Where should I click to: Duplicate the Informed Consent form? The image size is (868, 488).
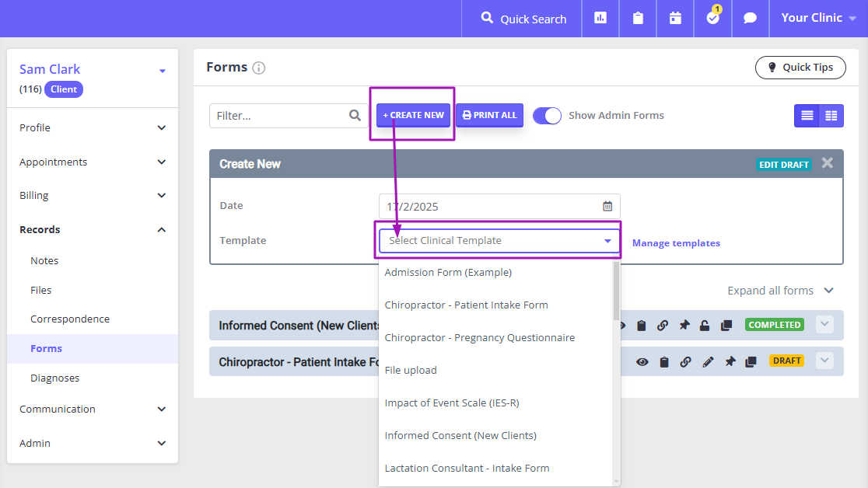(x=726, y=325)
